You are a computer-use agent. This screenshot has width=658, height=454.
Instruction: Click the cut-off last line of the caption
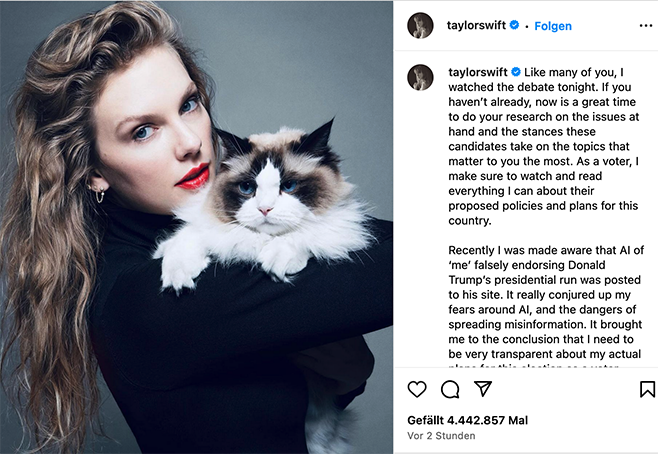533,365
